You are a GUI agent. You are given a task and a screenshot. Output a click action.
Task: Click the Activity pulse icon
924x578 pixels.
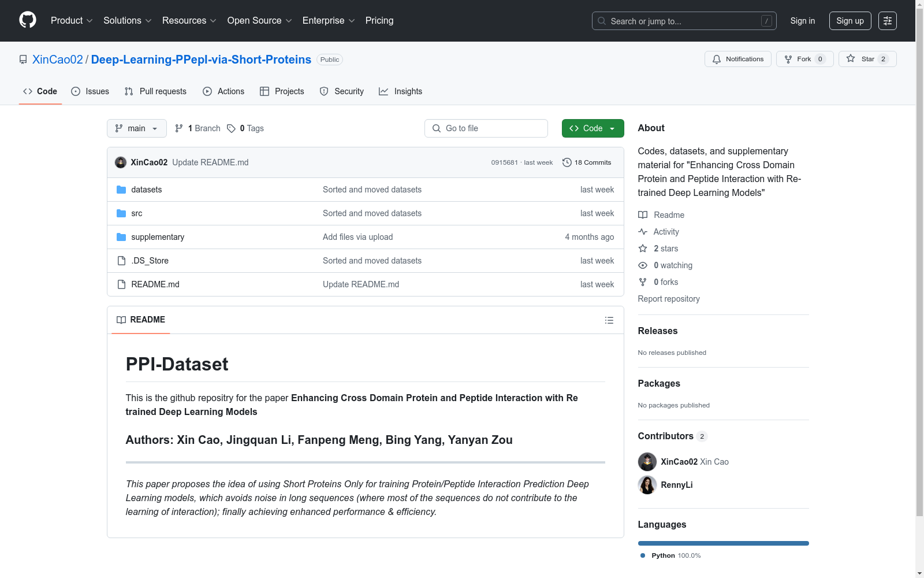point(643,232)
